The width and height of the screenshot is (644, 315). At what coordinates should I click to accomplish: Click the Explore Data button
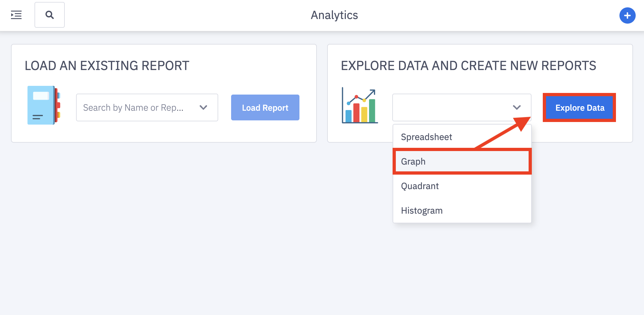[x=580, y=107]
